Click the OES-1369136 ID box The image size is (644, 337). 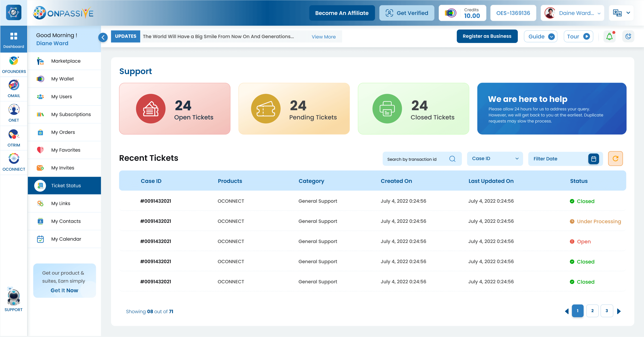tap(513, 13)
